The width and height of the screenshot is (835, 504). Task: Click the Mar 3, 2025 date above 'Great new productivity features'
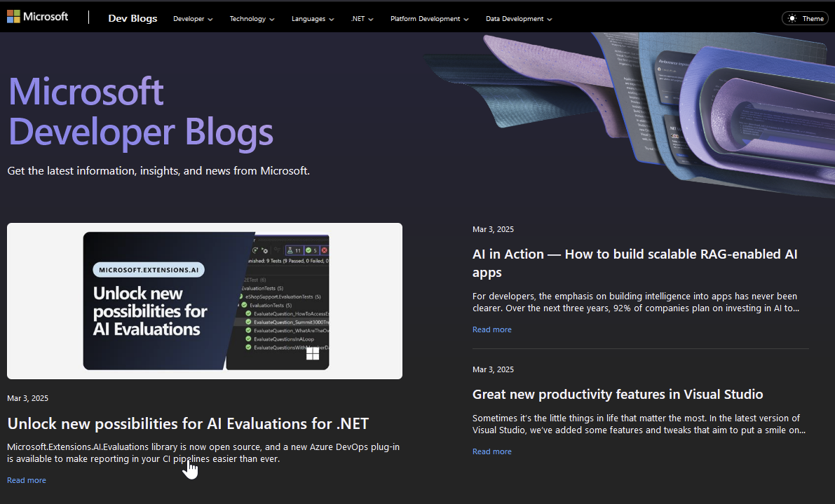click(493, 369)
